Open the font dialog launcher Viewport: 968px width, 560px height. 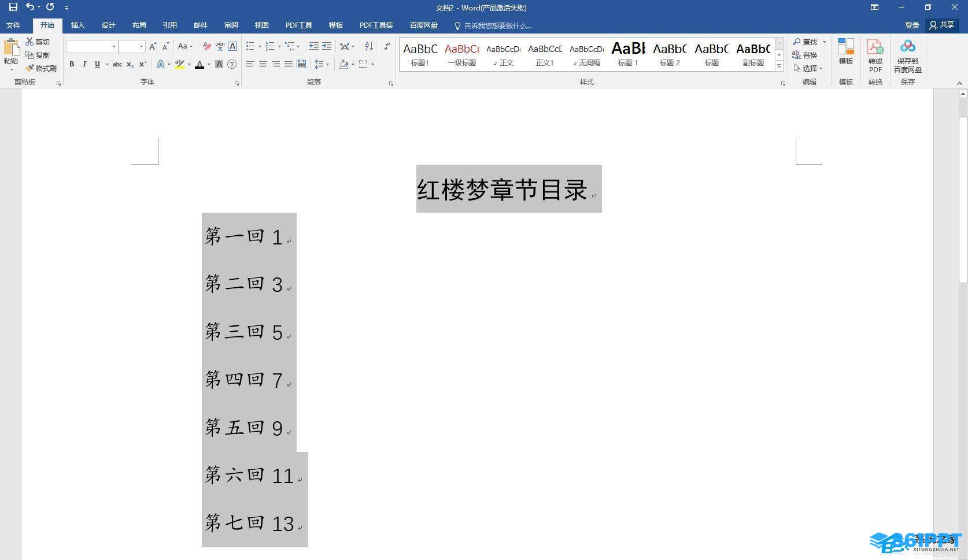click(237, 84)
